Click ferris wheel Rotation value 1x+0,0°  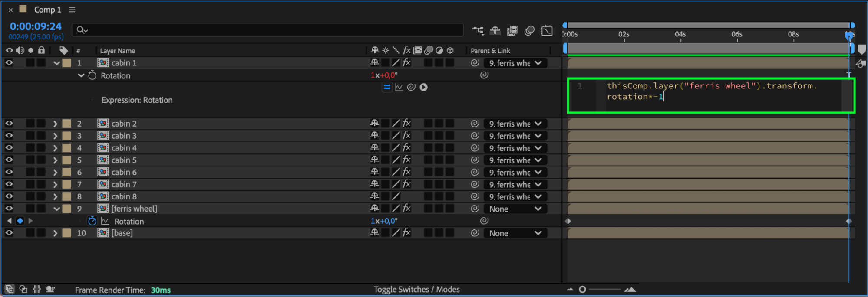point(384,221)
